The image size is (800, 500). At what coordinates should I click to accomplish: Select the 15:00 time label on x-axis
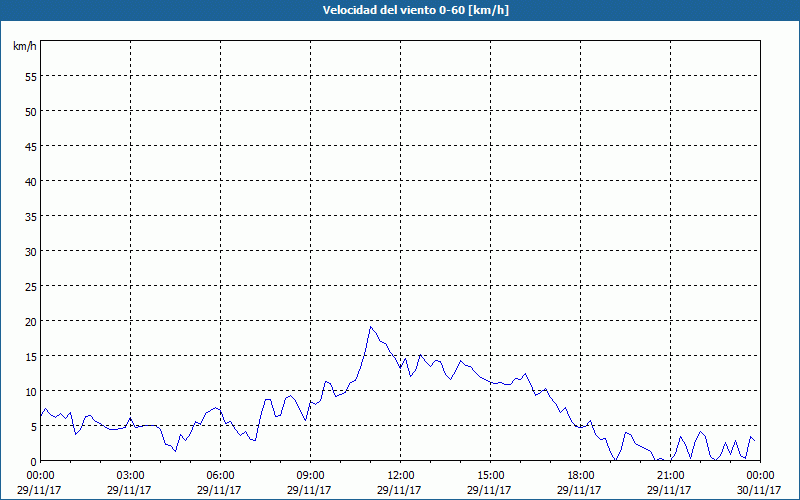(490, 476)
